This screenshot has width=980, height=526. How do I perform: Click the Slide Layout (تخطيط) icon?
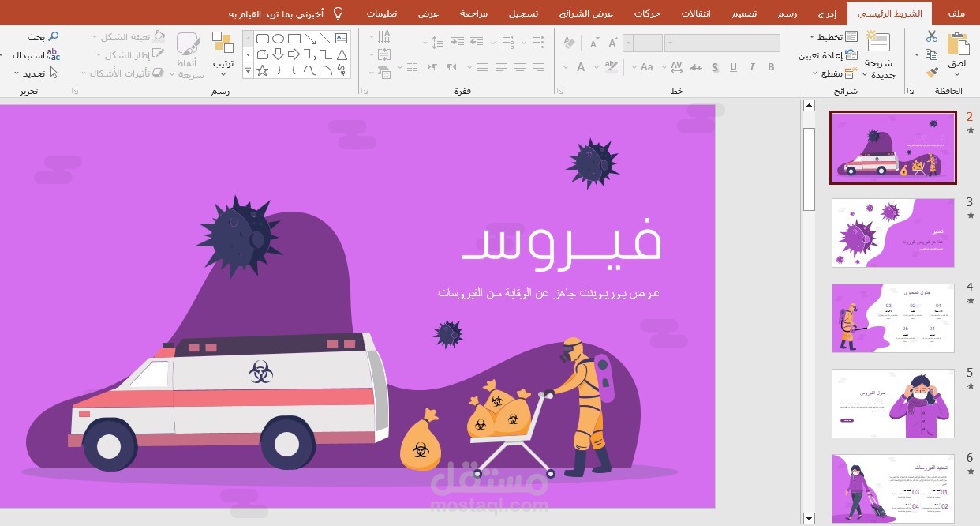(851, 38)
